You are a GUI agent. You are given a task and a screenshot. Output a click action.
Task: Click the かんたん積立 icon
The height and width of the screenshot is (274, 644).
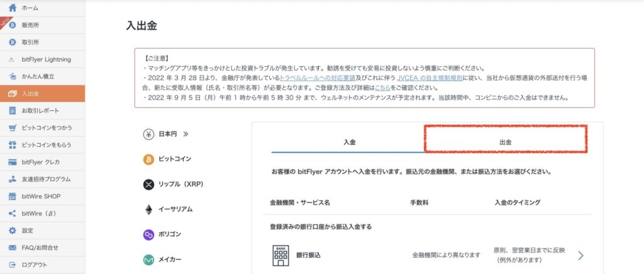click(13, 76)
